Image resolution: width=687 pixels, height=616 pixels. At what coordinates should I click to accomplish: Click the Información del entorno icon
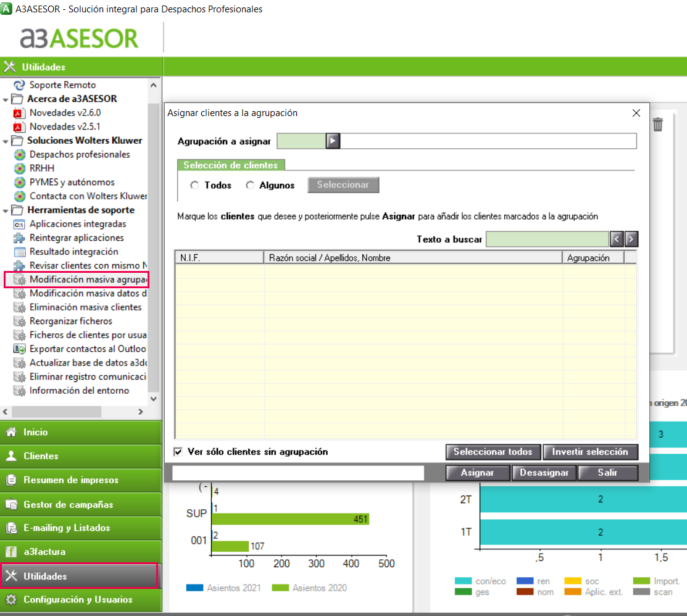(x=19, y=391)
